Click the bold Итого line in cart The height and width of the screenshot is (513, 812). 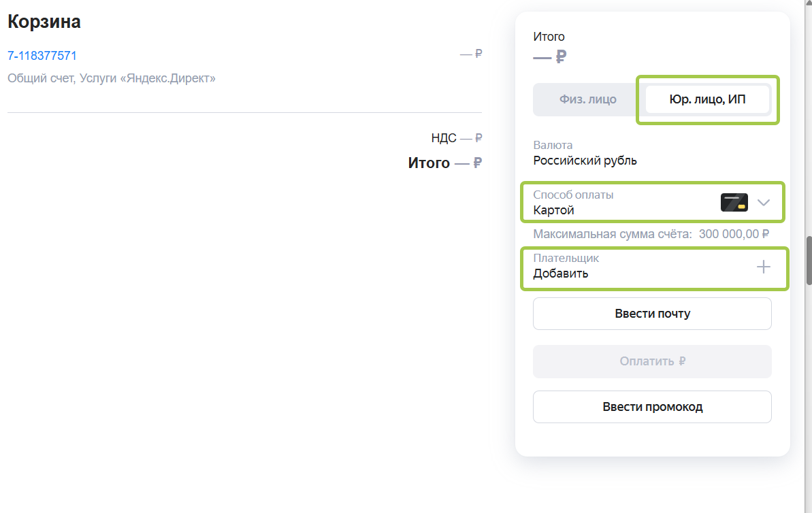(x=444, y=163)
